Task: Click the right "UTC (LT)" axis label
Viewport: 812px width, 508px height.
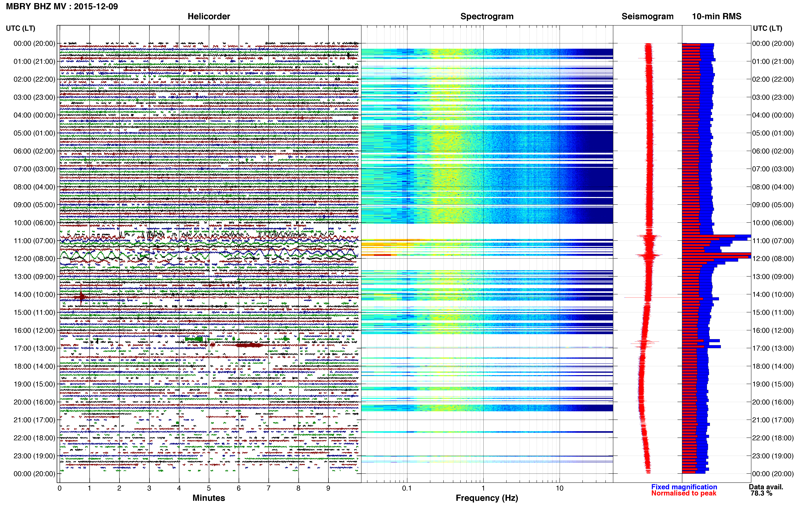Action: [767, 28]
